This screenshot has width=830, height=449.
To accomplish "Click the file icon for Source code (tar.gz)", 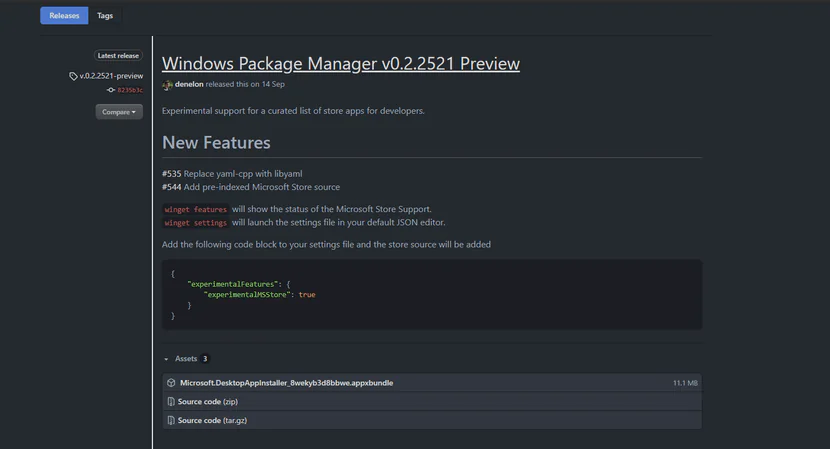I will pos(171,421).
